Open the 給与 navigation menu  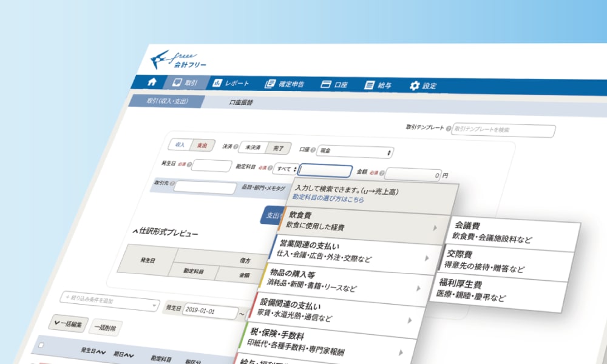378,85
